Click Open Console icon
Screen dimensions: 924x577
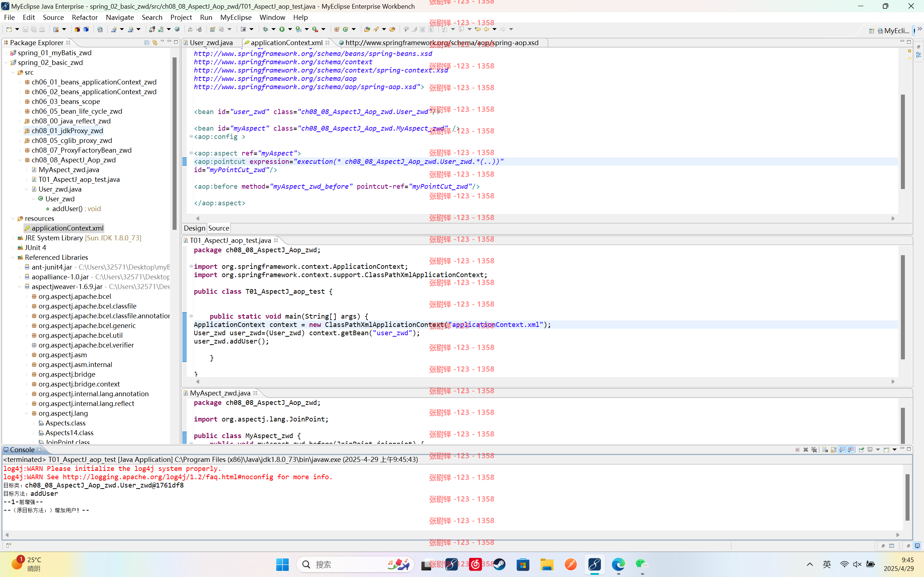point(886,450)
